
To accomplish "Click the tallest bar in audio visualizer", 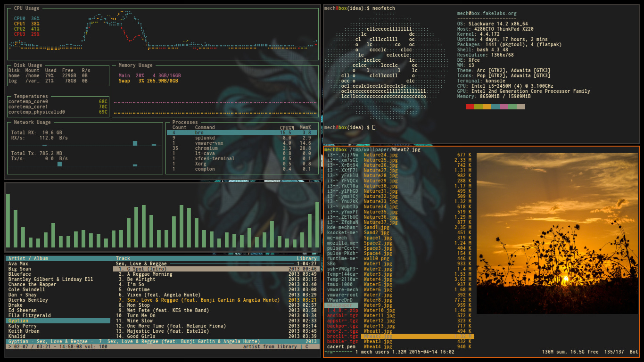I will click(x=8, y=221).
